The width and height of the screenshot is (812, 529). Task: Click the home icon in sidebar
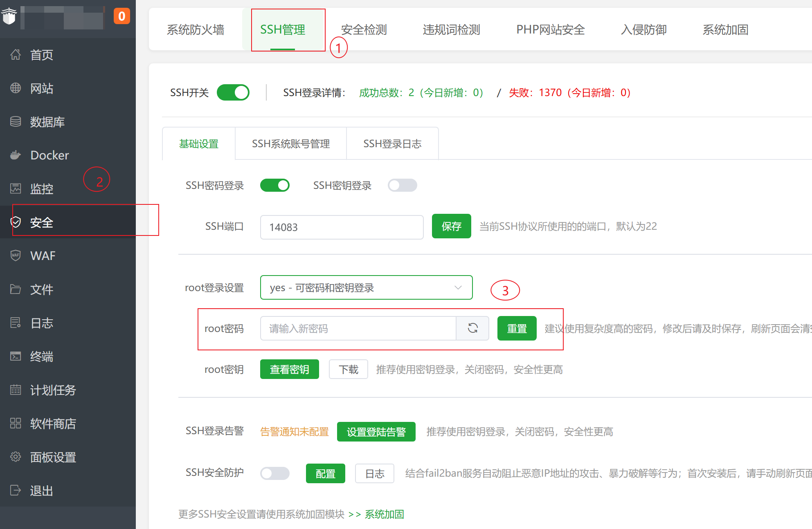coord(16,54)
